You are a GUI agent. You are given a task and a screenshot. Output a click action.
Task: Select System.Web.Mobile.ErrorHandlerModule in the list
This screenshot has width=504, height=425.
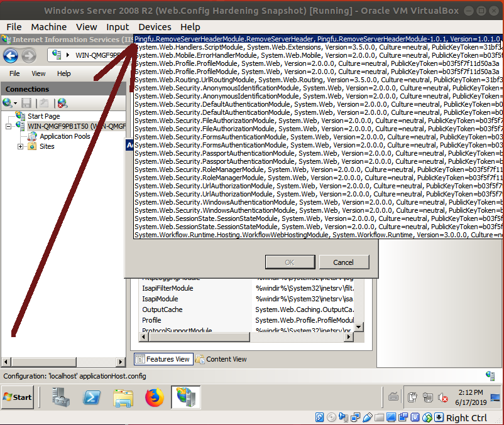click(317, 55)
